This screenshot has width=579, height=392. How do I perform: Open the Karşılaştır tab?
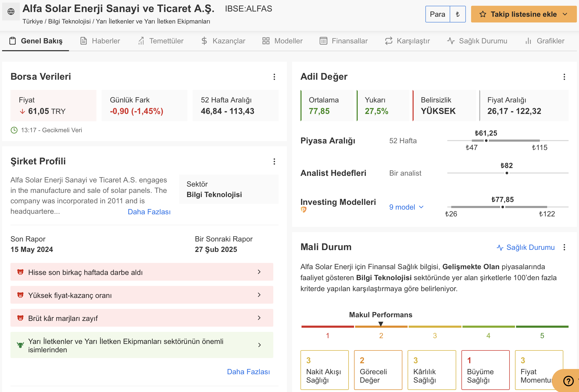407,41
